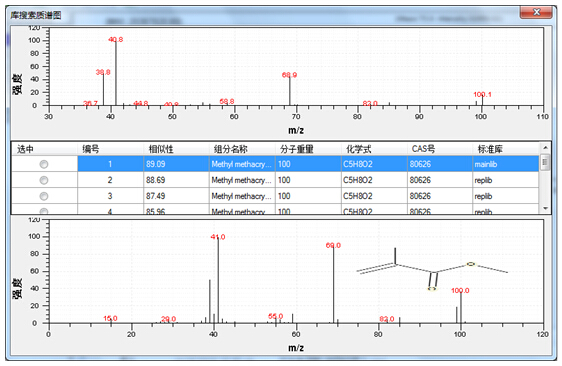562x366 pixels.
Task: Close the library search spectrum window
Action: coord(536,12)
